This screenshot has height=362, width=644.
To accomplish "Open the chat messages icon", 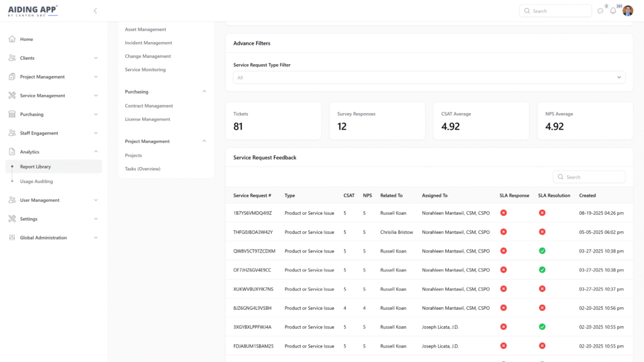I will [600, 11].
